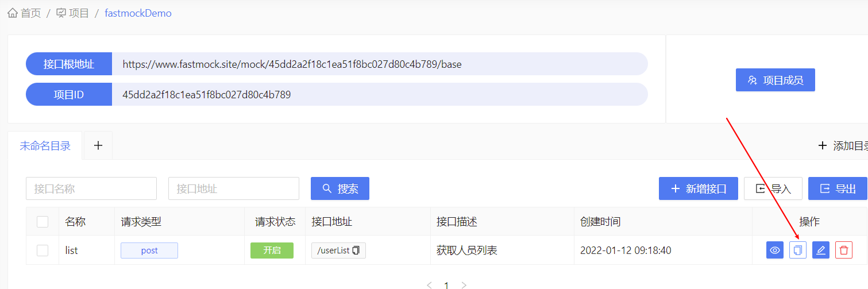This screenshot has width=868, height=289.
Task: Click the eye preview icon for list
Action: 775,250
